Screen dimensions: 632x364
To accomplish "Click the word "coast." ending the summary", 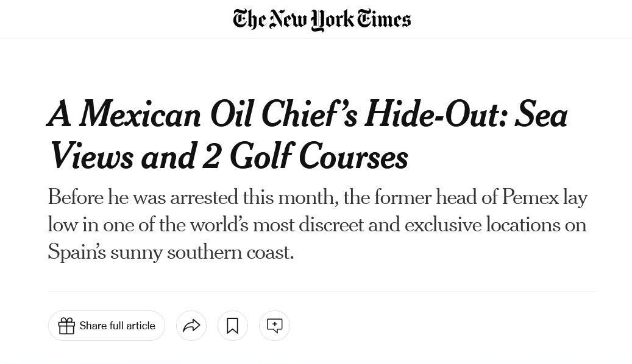I will coord(270,252).
